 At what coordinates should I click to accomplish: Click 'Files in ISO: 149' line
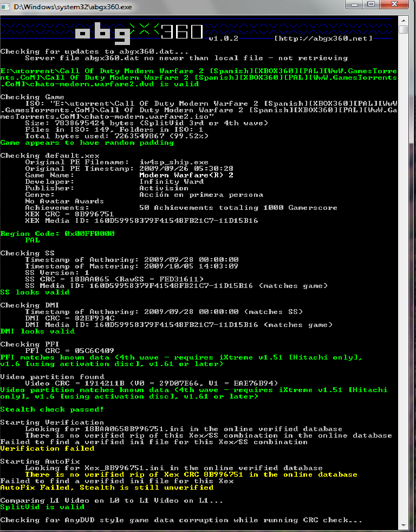pos(114,130)
